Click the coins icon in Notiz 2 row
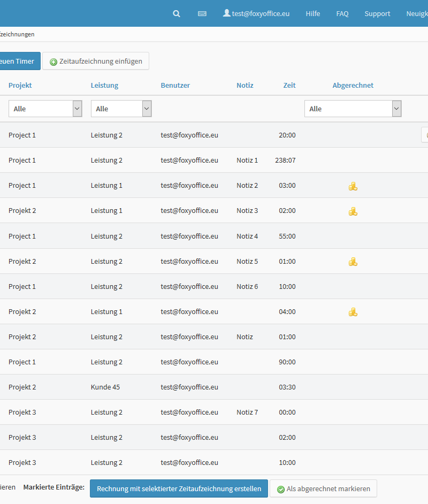The image size is (428, 504). coord(353,186)
